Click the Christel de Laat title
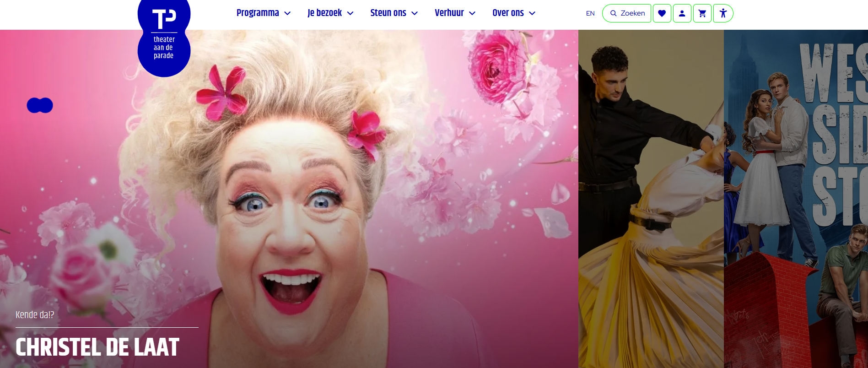This screenshot has width=868, height=368. coord(97,347)
